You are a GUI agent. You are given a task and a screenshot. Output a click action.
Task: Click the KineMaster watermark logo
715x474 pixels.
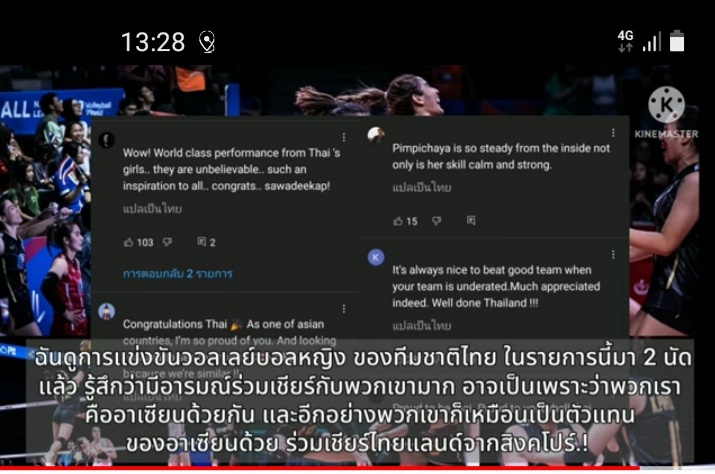coord(666,113)
